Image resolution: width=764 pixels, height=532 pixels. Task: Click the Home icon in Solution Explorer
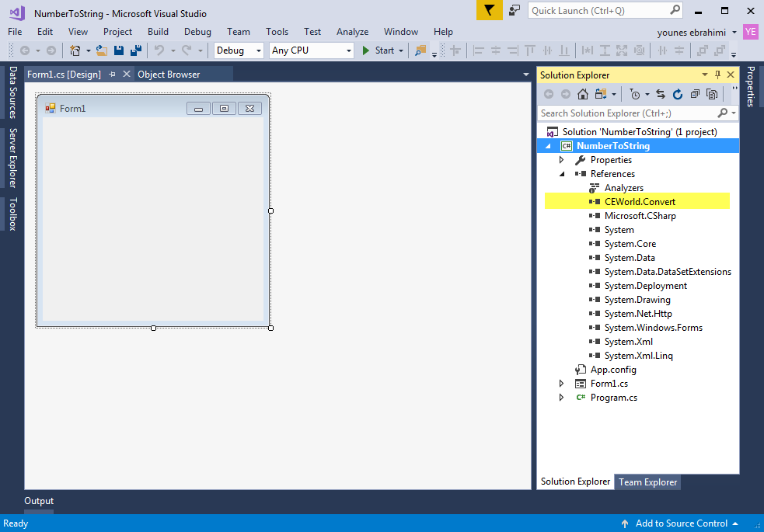click(582, 94)
